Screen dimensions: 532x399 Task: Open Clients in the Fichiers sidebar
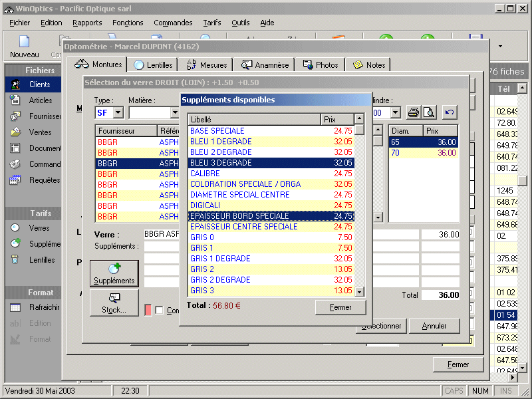pos(39,84)
